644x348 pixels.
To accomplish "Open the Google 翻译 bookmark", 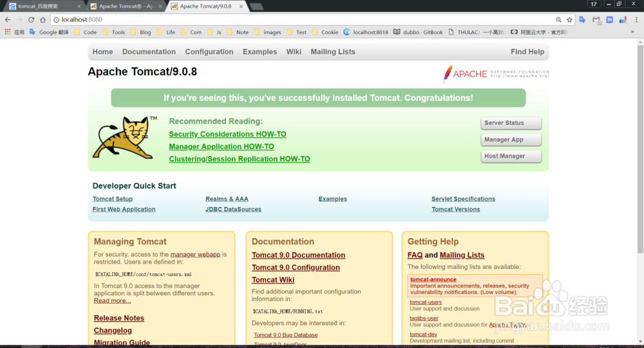I will click(49, 32).
